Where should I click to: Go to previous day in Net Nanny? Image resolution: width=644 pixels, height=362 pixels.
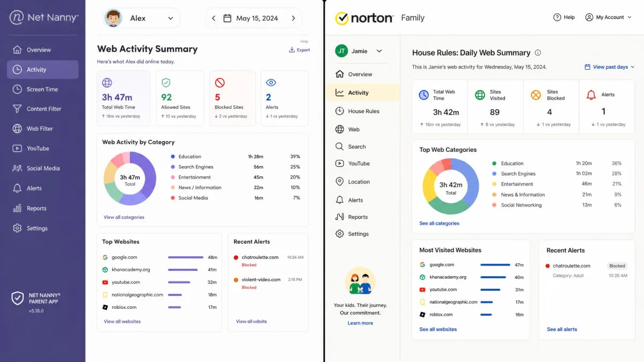click(214, 18)
